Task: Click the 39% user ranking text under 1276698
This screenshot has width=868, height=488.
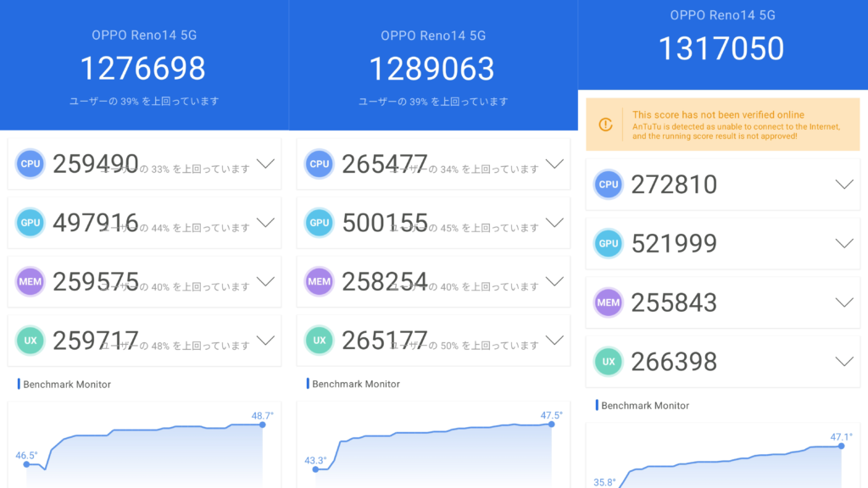Action: 144,102
